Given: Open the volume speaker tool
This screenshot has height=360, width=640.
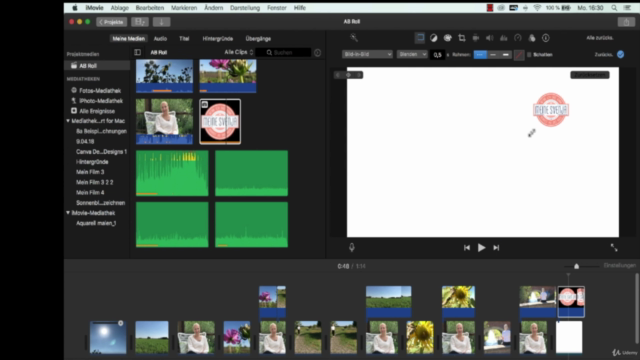Looking at the screenshot, I should coord(490,38).
